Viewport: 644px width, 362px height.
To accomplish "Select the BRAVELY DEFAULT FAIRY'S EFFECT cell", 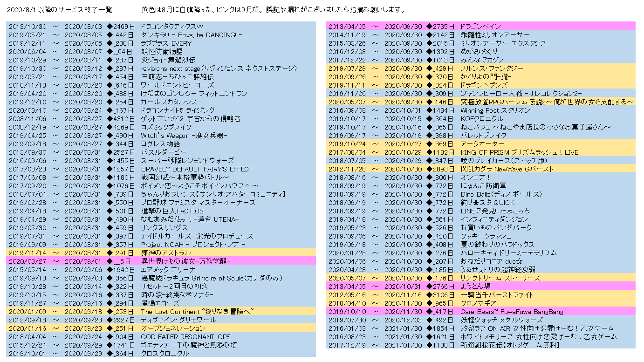I will point(197,169).
